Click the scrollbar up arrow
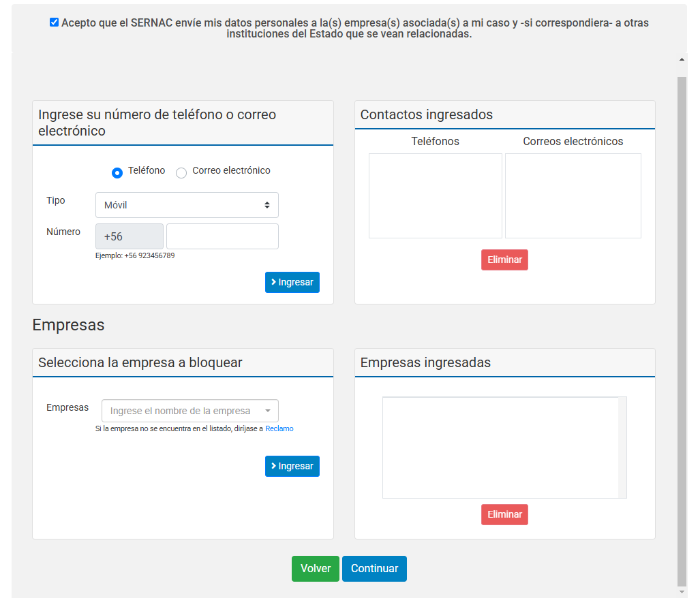700x611 pixels. [681, 59]
